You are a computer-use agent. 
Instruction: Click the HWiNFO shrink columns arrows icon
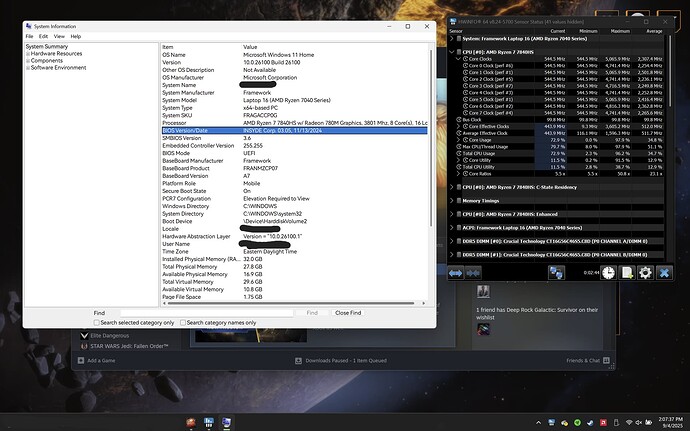473,273
